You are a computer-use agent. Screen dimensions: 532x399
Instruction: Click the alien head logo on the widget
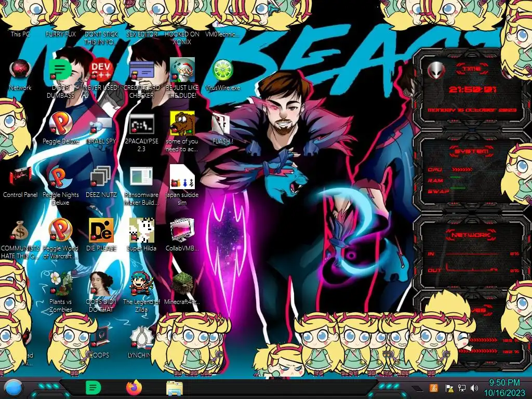[x=436, y=70]
